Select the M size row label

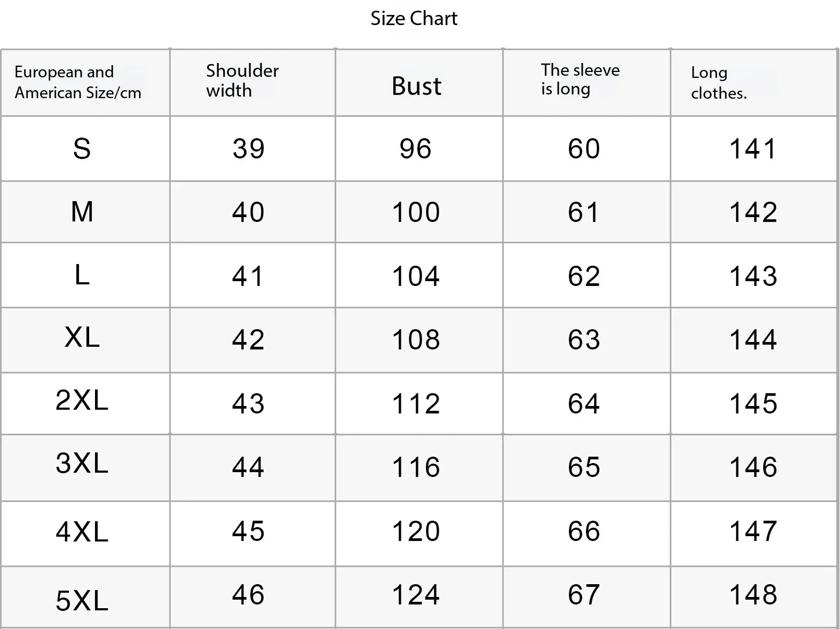coord(82,212)
